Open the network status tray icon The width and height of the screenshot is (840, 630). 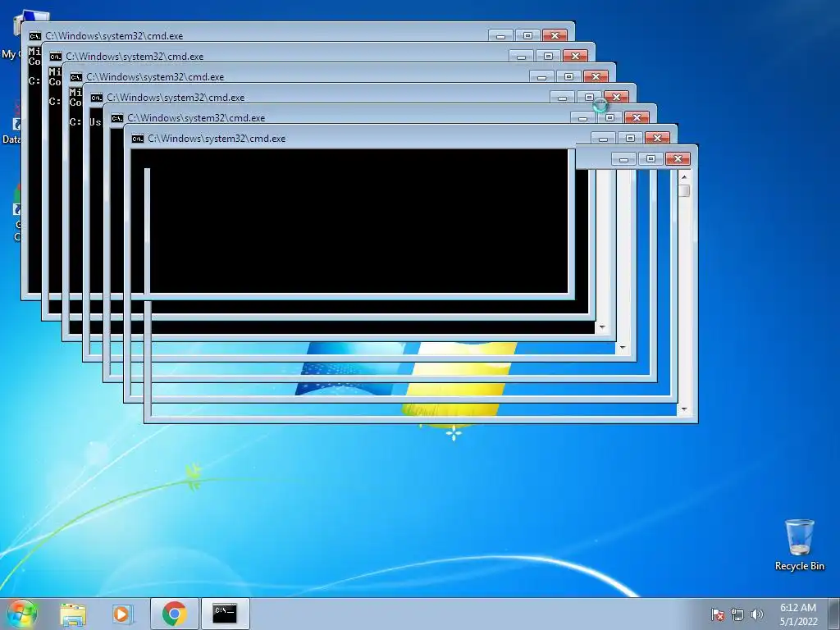click(x=737, y=614)
